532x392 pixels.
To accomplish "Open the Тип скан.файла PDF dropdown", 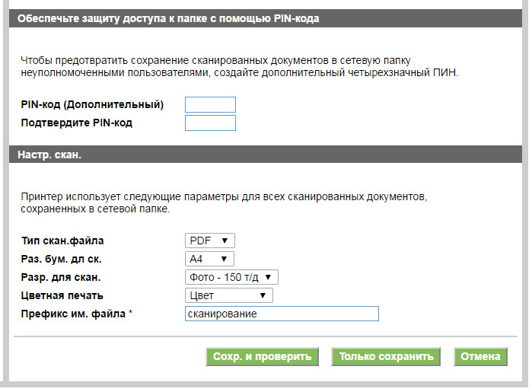I will pyautogui.click(x=209, y=241).
